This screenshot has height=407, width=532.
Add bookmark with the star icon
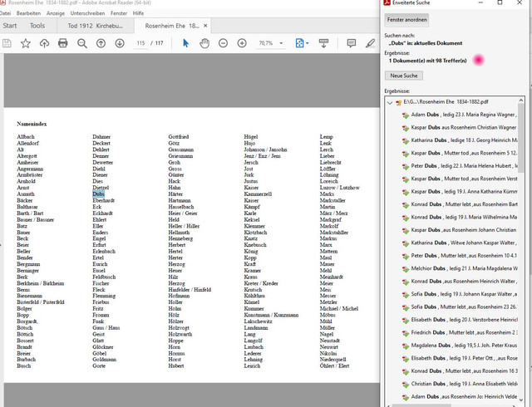click(x=26, y=43)
